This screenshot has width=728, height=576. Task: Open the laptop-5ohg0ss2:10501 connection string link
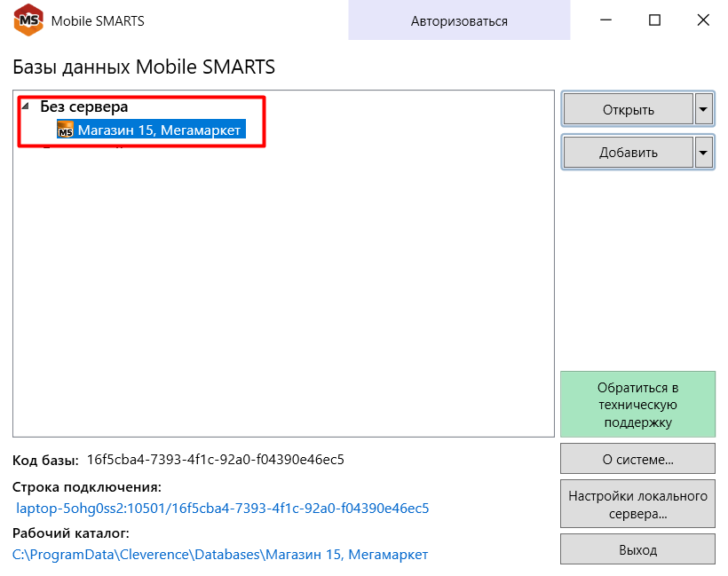click(222, 509)
